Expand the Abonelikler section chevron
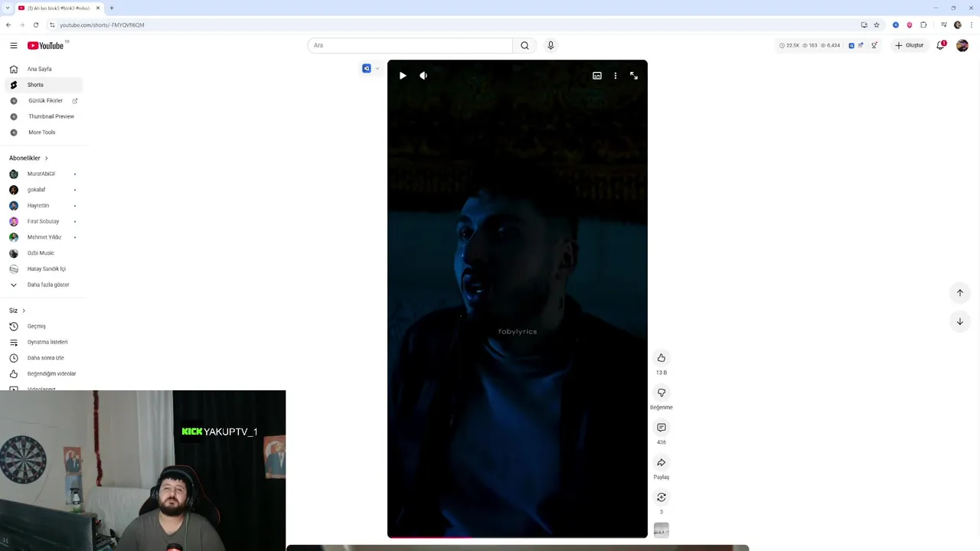Screen dimensions: 980x551 46,158
